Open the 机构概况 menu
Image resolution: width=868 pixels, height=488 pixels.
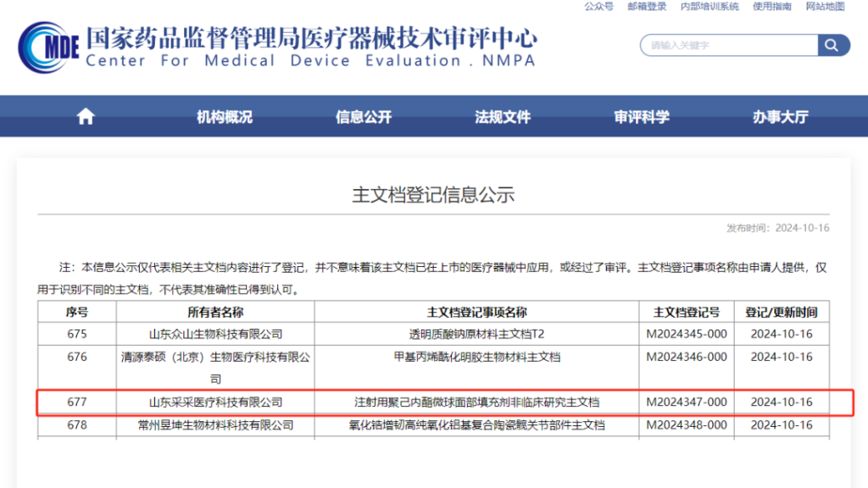tap(225, 117)
